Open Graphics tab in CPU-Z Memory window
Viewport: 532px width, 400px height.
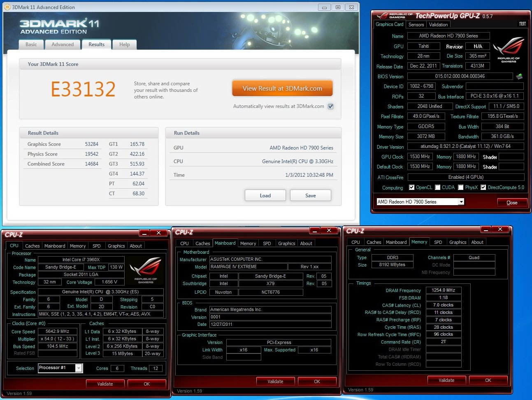(x=458, y=242)
